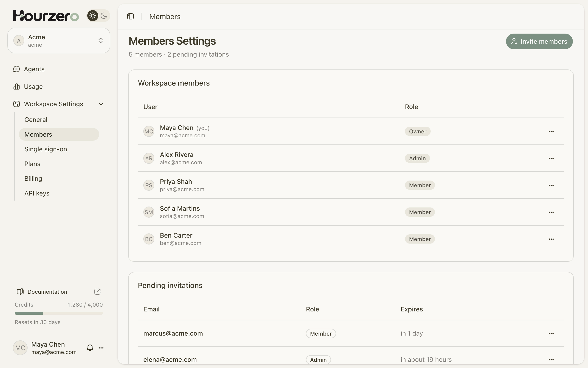The height and width of the screenshot is (368, 588).
Task: Open the Agents page
Action: [x=59, y=69]
